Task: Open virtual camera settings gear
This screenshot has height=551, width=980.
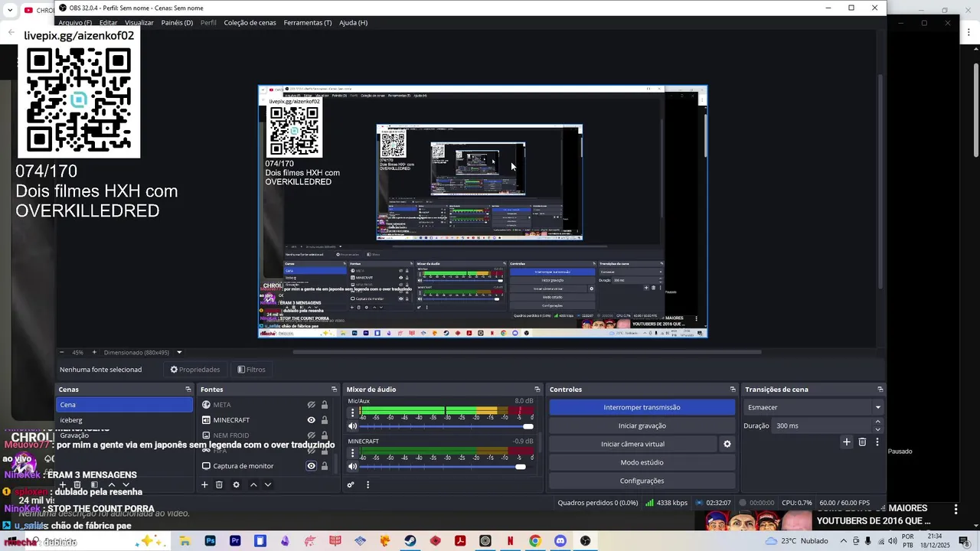Action: coord(727,444)
